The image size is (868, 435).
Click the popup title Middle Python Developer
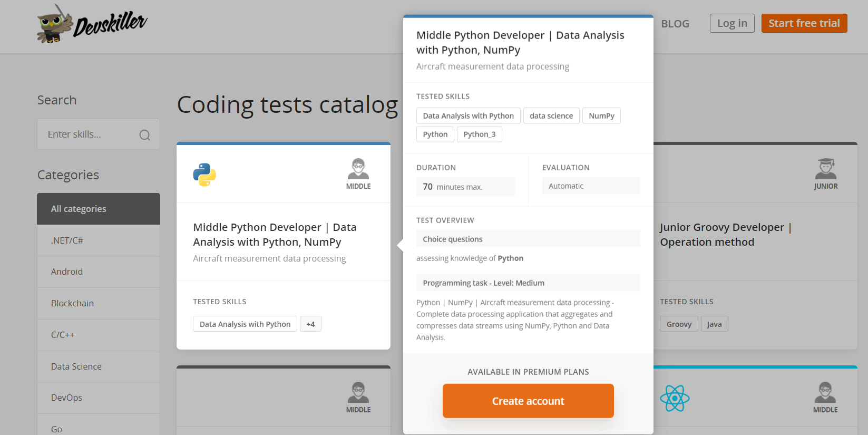(520, 42)
